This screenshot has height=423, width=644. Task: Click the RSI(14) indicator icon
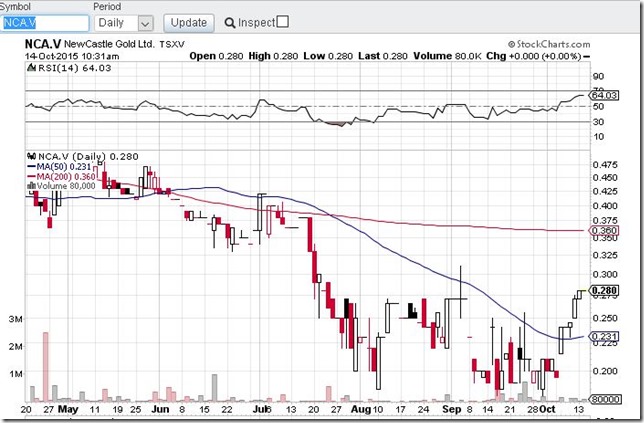click(31, 68)
